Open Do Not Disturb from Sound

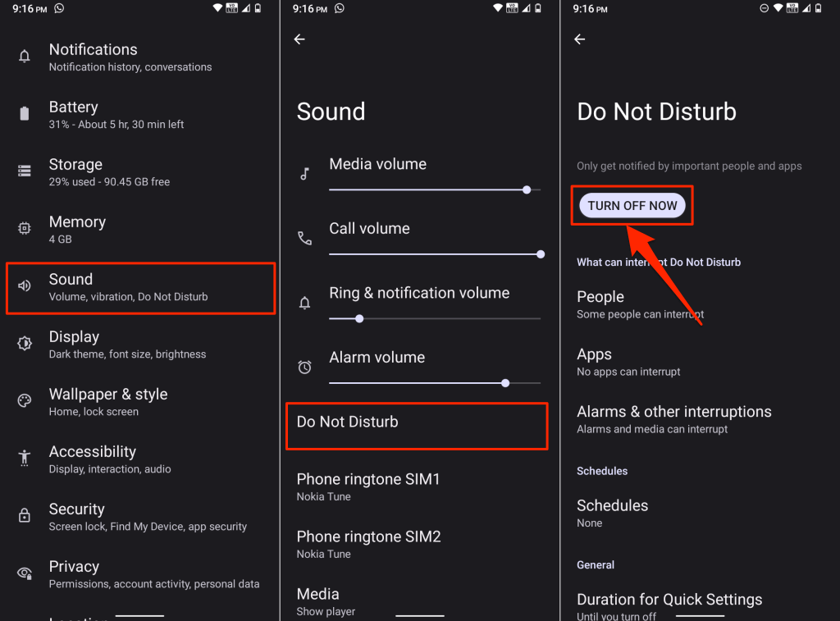(416, 426)
